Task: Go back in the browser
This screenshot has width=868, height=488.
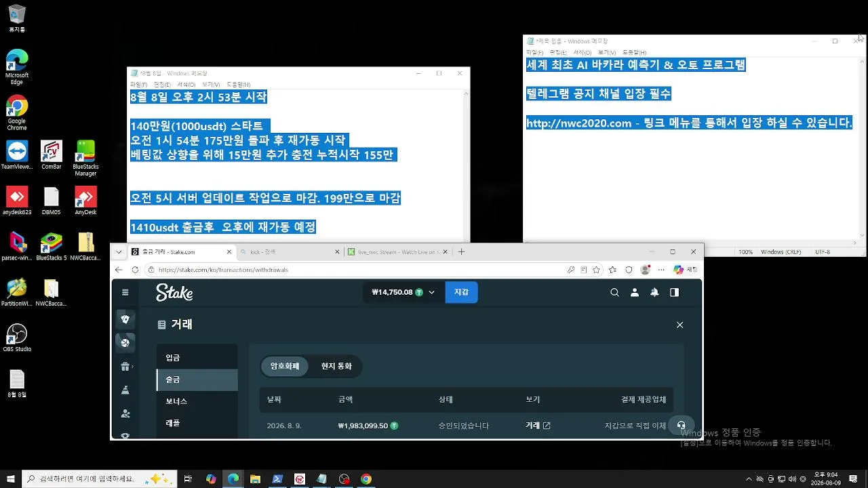Action: point(119,270)
